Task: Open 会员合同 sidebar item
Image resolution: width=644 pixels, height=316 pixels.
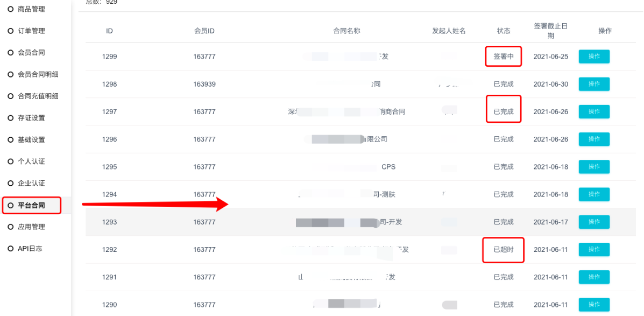Action: coord(31,53)
